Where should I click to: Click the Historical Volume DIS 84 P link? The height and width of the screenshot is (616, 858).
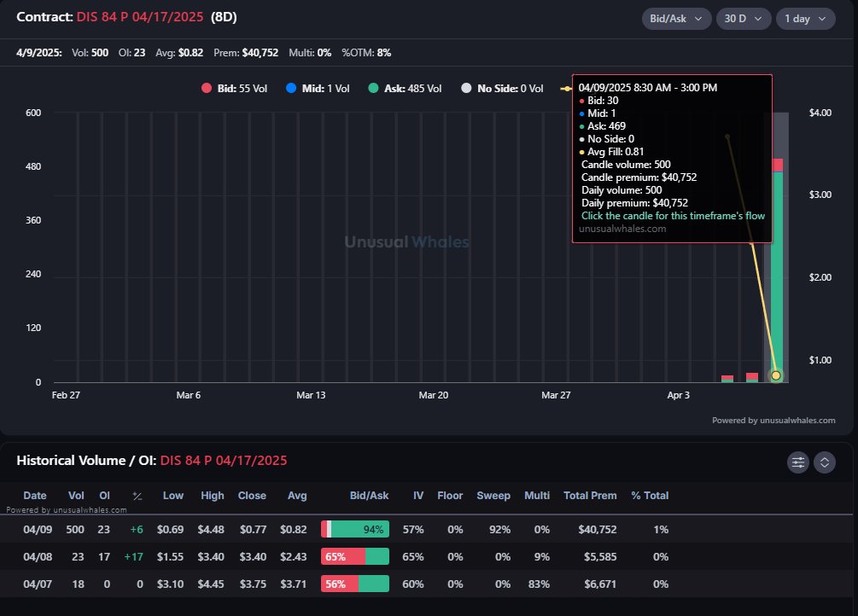click(224, 461)
